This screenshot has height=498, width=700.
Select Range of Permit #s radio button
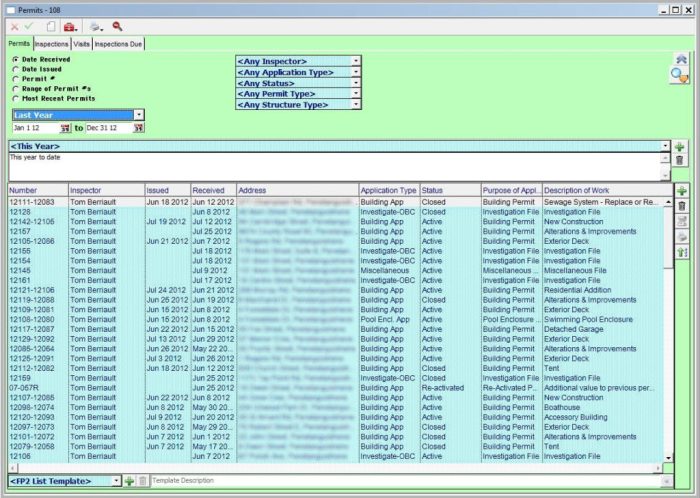pos(16,89)
